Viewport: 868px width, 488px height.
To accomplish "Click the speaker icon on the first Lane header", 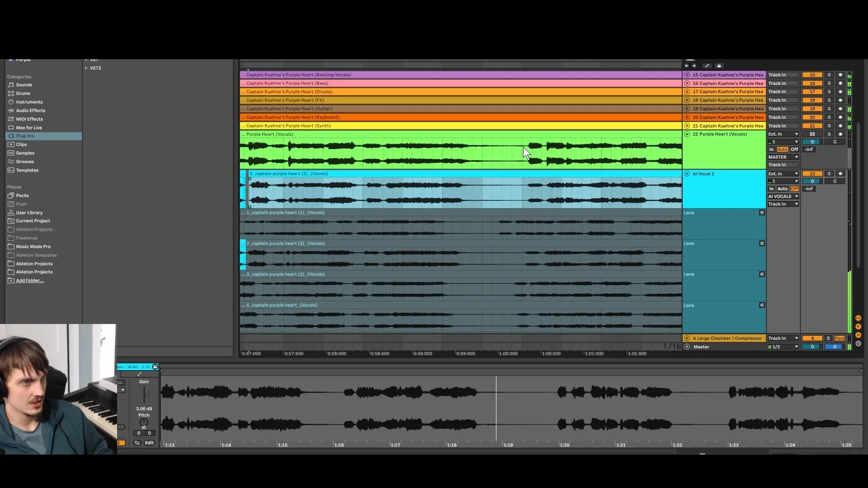I will tap(761, 212).
